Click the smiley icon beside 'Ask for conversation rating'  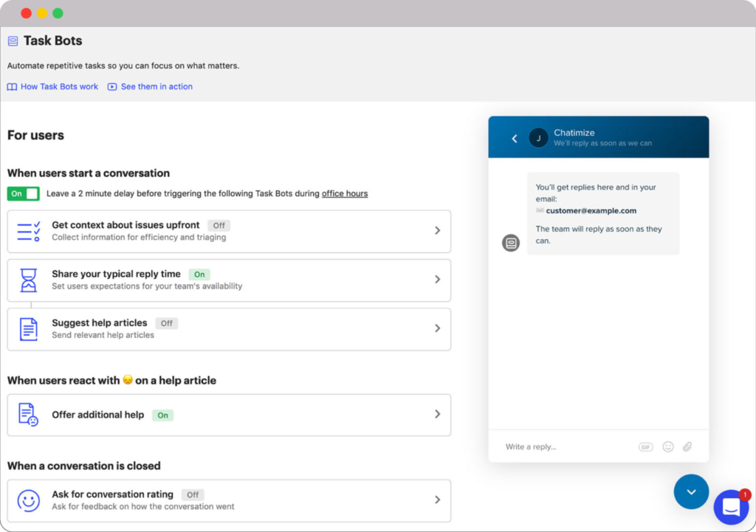click(28, 500)
